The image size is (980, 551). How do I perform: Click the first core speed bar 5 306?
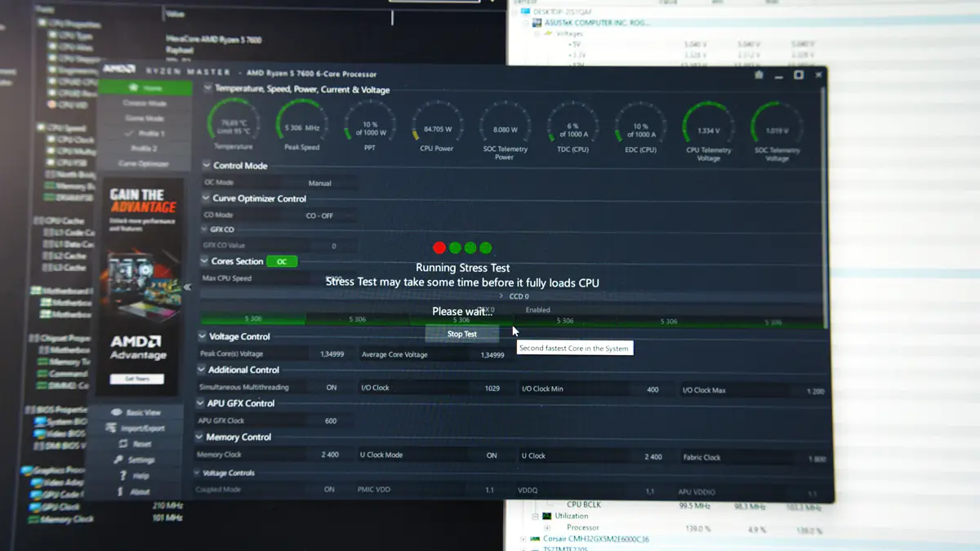(x=253, y=319)
